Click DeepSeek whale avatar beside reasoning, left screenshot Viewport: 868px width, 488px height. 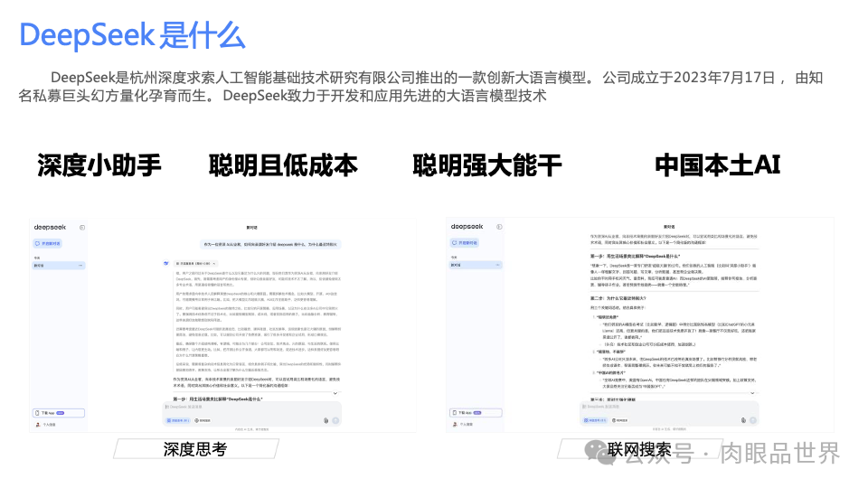[x=165, y=263]
